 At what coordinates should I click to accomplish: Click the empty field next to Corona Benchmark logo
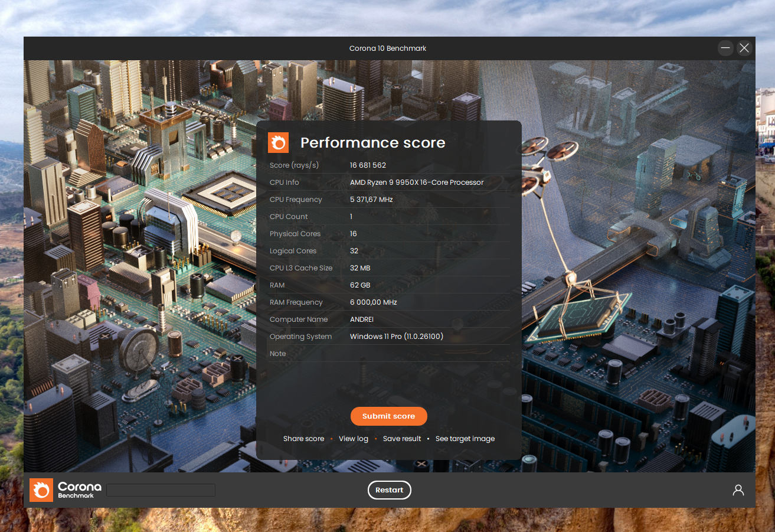tap(161, 490)
